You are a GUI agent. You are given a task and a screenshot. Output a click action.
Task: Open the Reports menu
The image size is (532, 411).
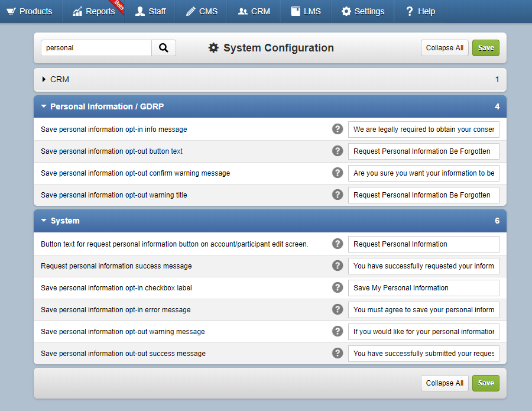tap(95, 11)
